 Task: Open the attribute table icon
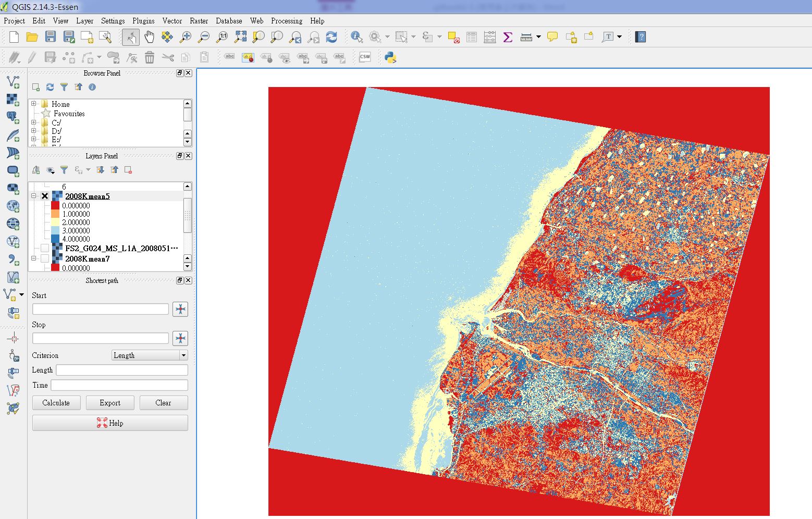(x=472, y=37)
